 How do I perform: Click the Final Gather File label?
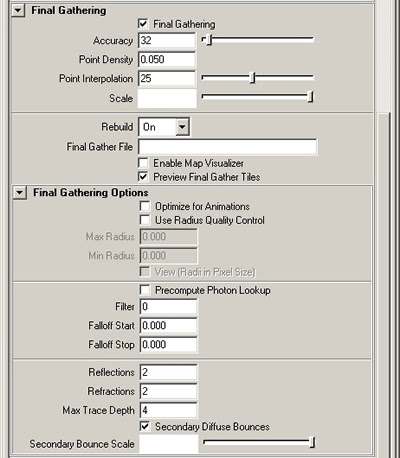click(x=100, y=147)
